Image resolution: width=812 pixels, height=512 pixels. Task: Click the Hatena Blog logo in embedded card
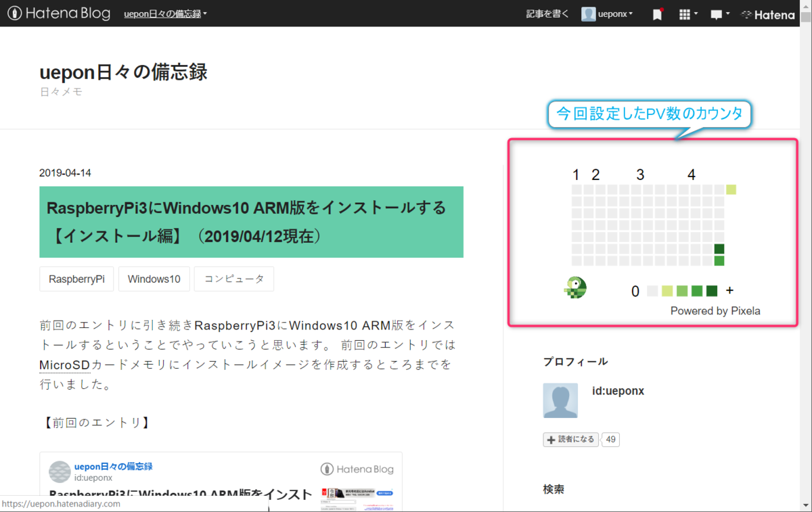357,469
